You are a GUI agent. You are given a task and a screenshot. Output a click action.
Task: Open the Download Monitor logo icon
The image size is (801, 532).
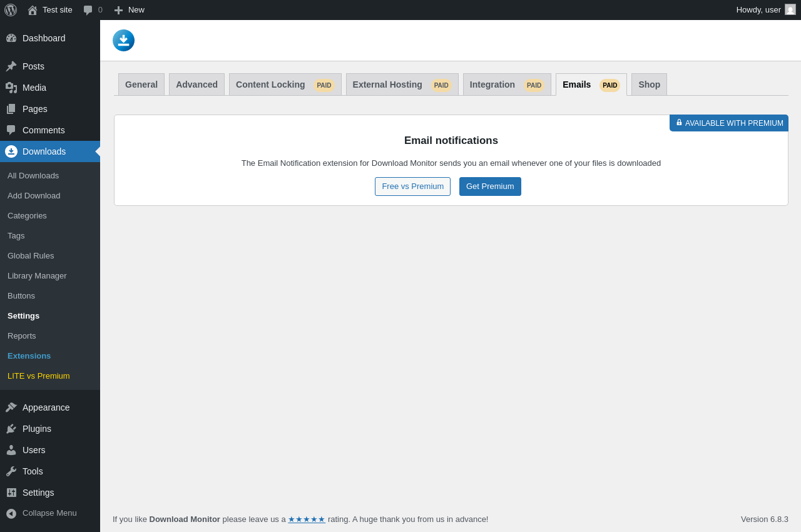point(123,40)
